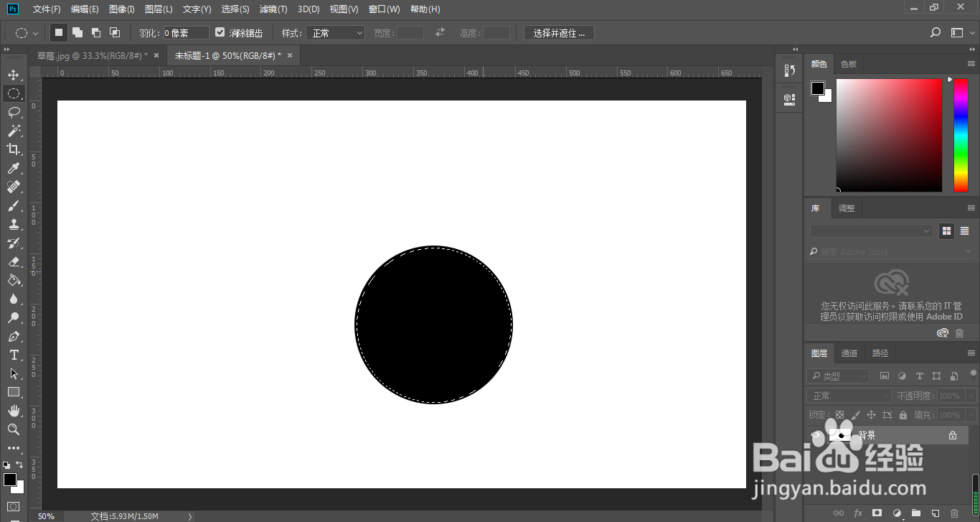Select the Eyedropper tool
This screenshot has height=522, width=980.
click(13, 168)
